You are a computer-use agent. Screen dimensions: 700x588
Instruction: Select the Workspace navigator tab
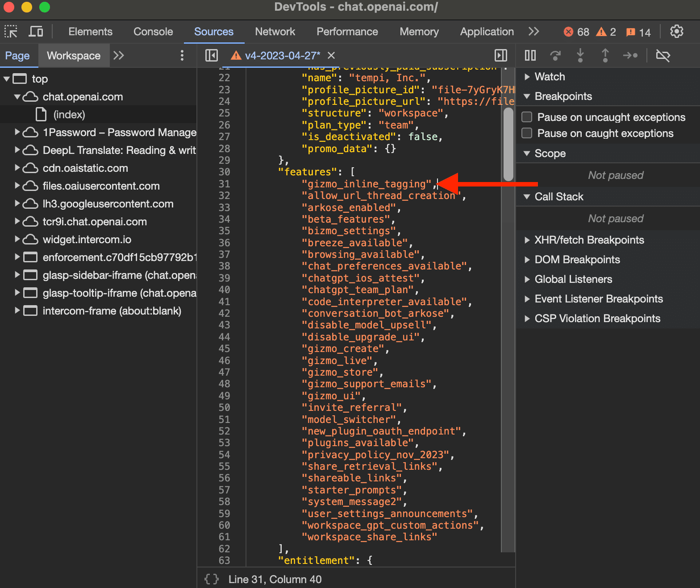[74, 55]
